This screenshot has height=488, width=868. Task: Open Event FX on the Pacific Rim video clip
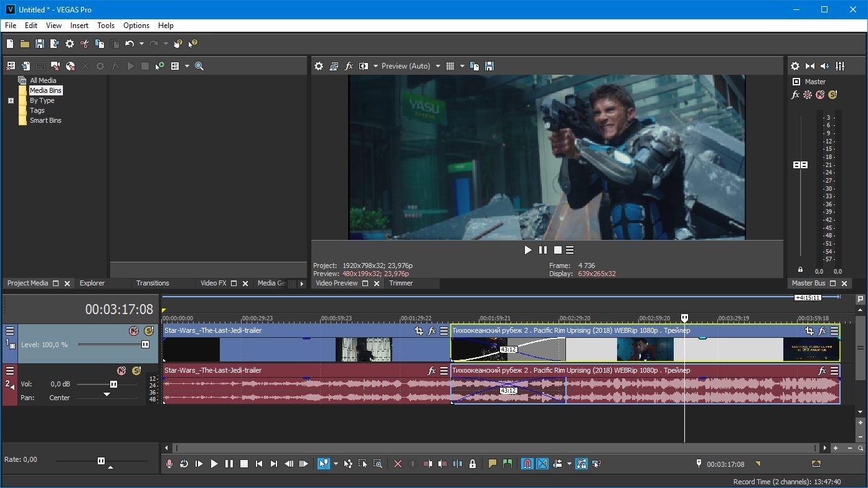(822, 331)
